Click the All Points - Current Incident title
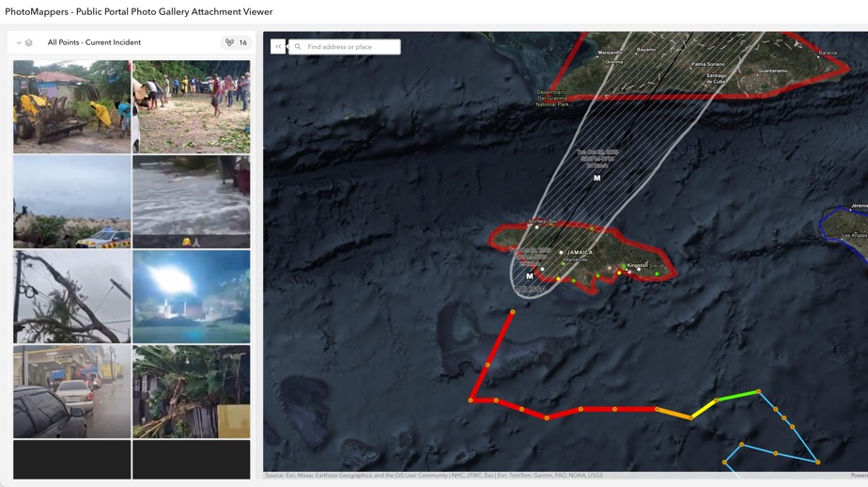The width and height of the screenshot is (868, 487). tap(94, 42)
